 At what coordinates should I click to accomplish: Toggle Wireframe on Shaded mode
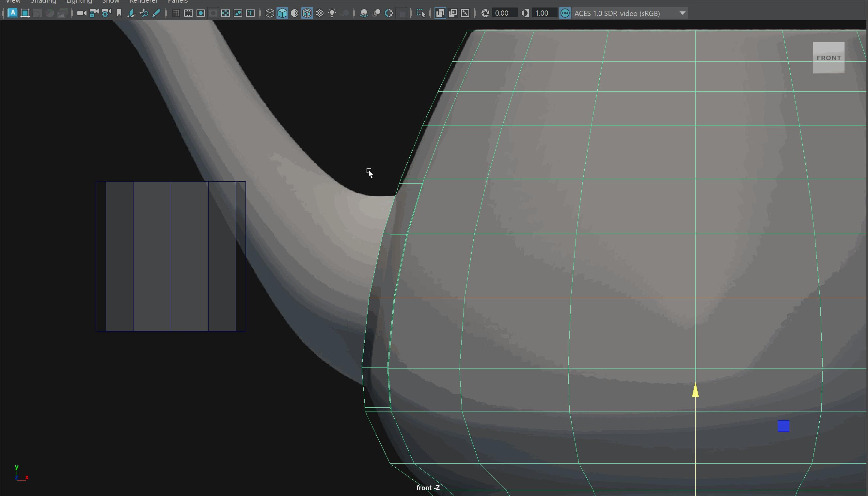[307, 13]
